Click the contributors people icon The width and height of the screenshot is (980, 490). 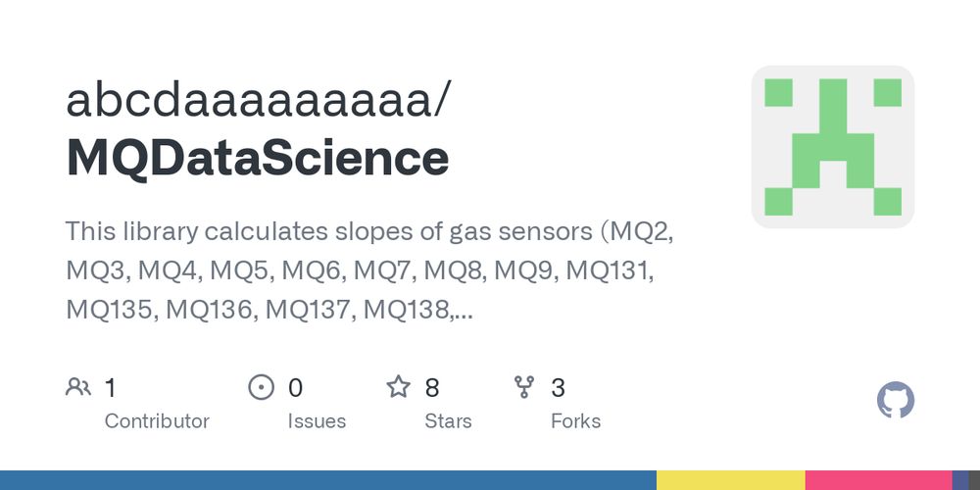(x=78, y=387)
